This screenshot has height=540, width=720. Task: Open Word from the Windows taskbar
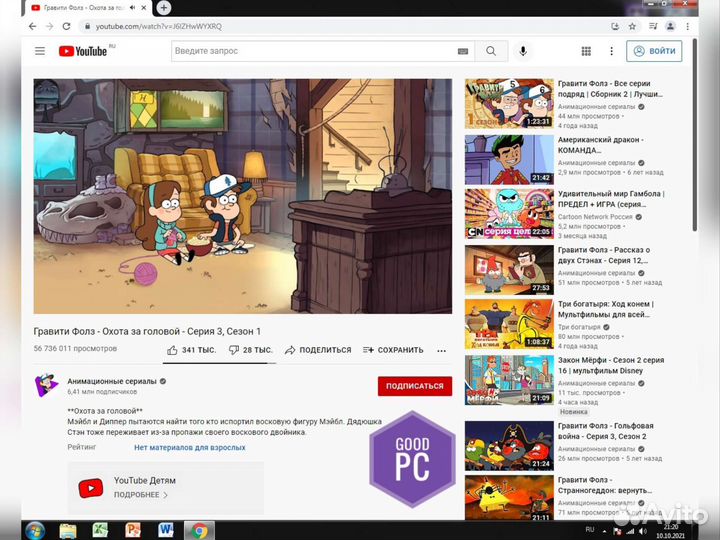pyautogui.click(x=165, y=529)
